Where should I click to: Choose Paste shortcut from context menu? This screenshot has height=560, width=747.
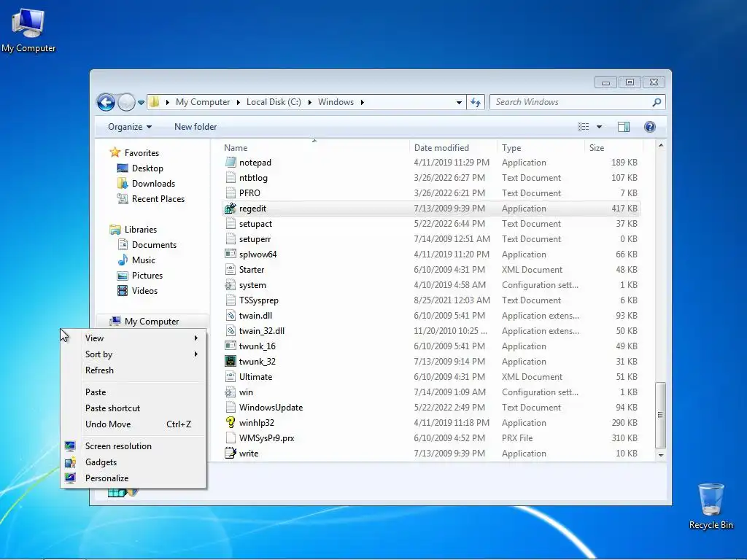pyautogui.click(x=134, y=408)
